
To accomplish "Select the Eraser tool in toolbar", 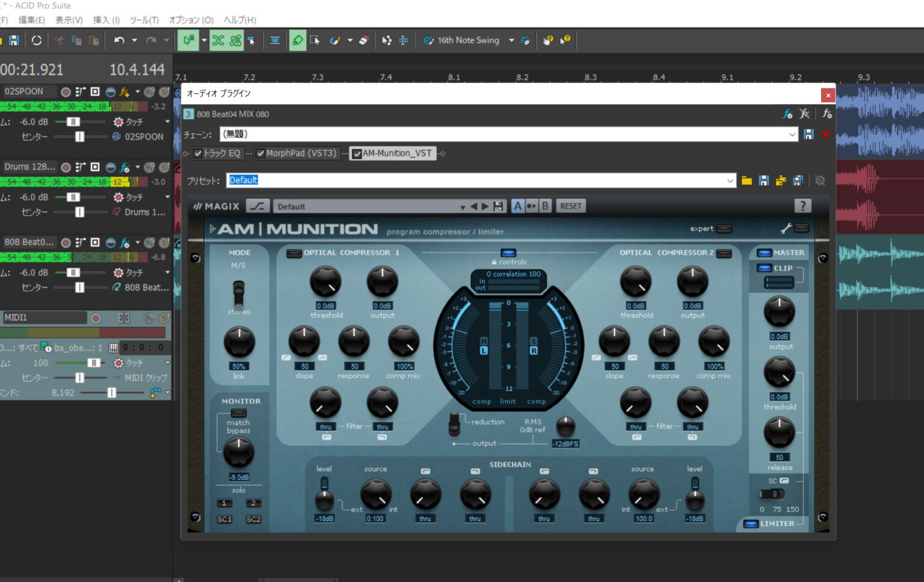I will coord(364,40).
